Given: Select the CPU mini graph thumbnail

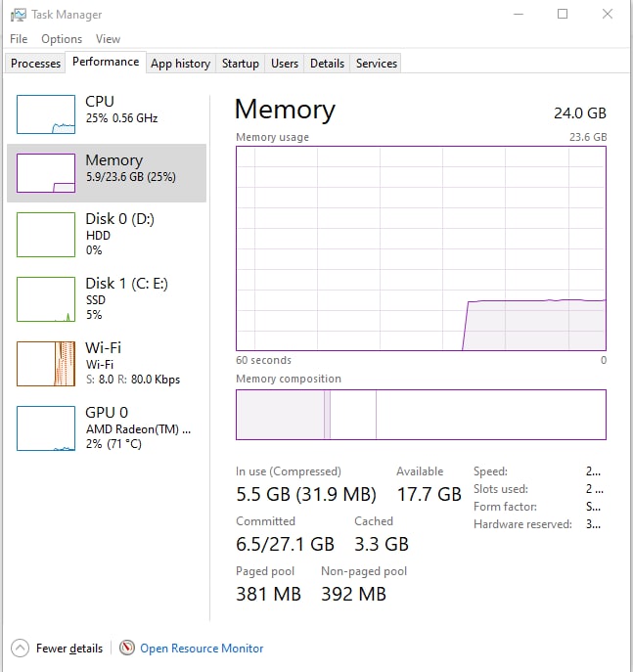Looking at the screenshot, I should tap(46, 114).
